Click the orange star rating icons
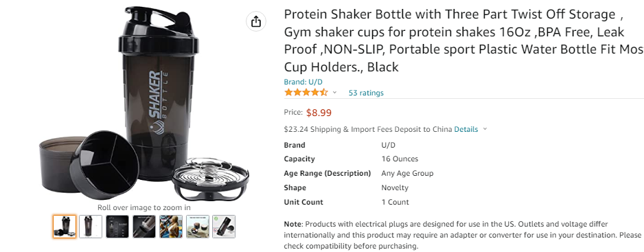This screenshot has height=252, width=644. pyautogui.click(x=306, y=93)
